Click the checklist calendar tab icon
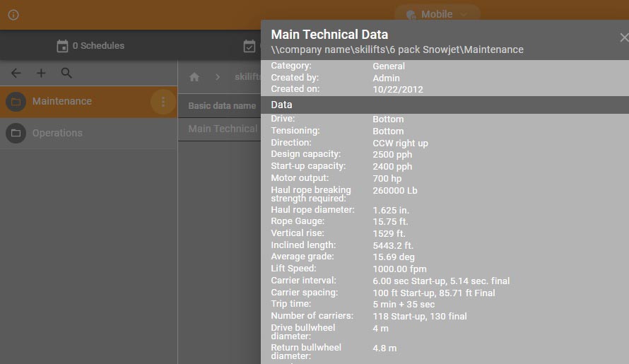The width and height of the screenshot is (629, 364). (x=249, y=46)
